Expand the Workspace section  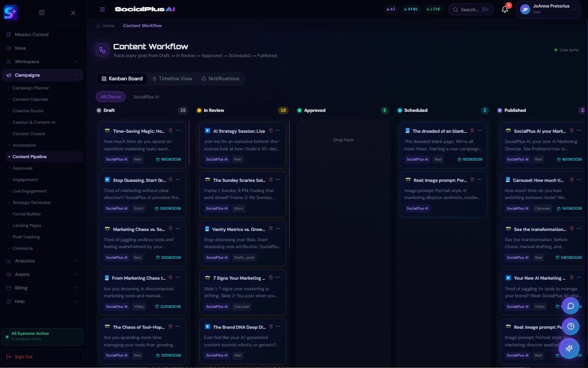coord(43,62)
